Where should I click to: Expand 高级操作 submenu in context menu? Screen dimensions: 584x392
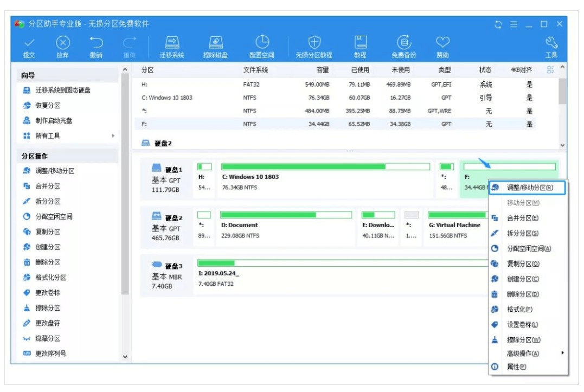coord(562,353)
